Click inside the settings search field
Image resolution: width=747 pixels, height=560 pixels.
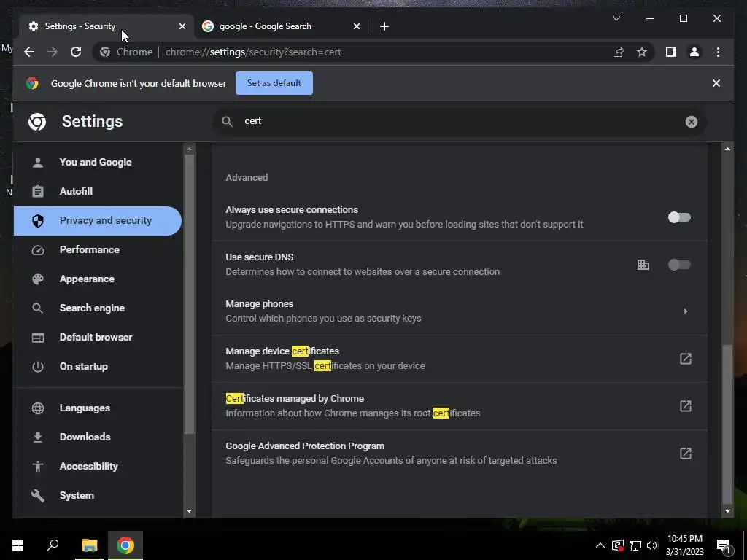point(460,122)
